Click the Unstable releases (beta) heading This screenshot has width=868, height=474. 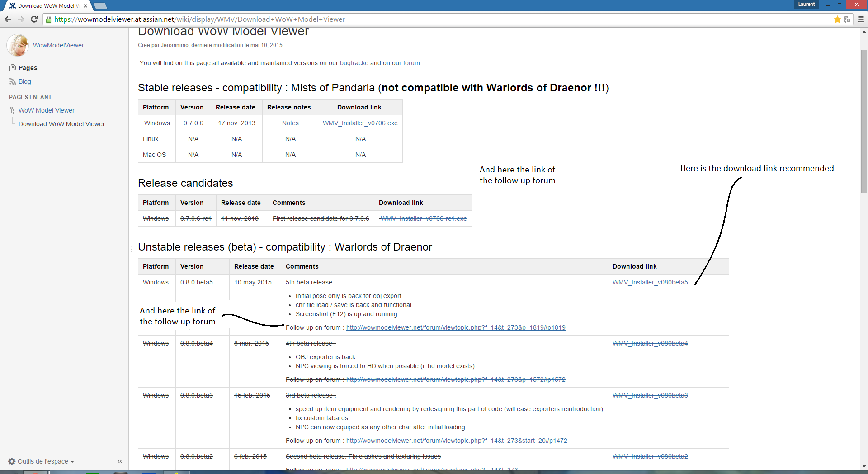tap(285, 247)
